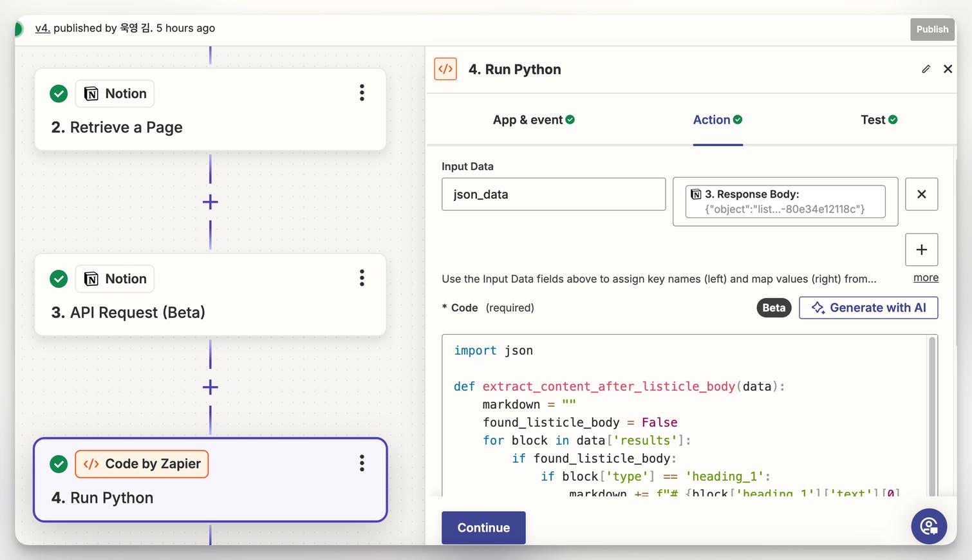Add a step after API Request (Beta)

[210, 387]
